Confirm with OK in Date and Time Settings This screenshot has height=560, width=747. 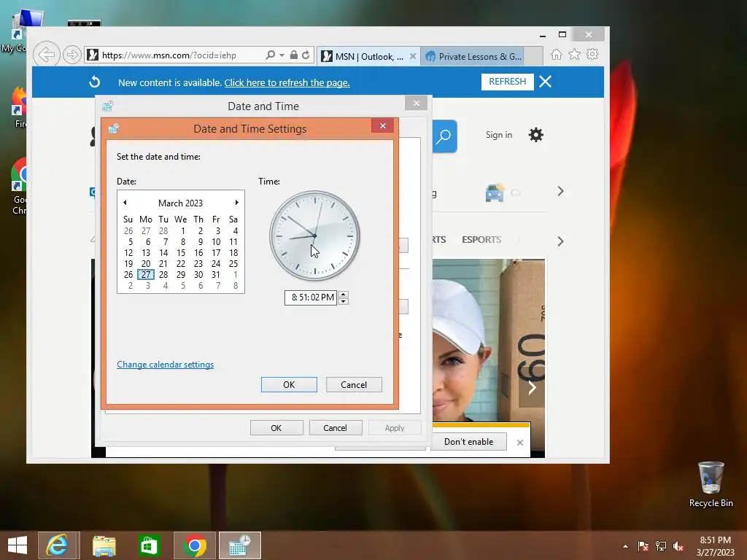click(x=289, y=385)
